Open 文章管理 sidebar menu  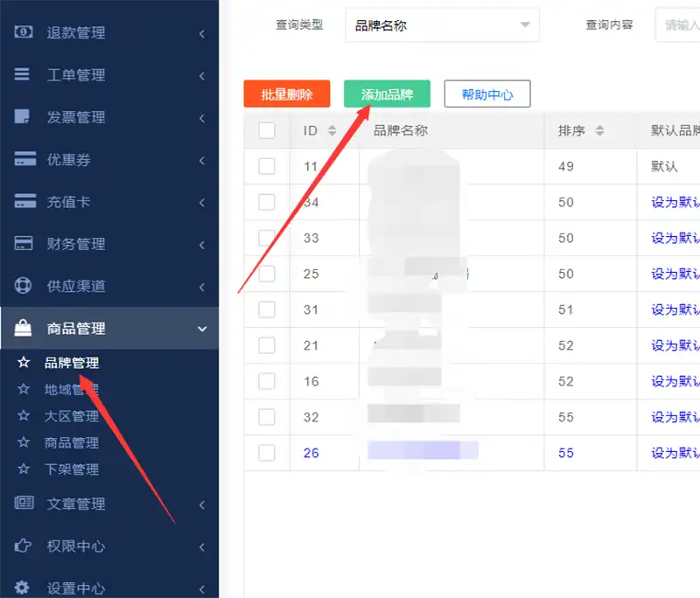[109, 504]
